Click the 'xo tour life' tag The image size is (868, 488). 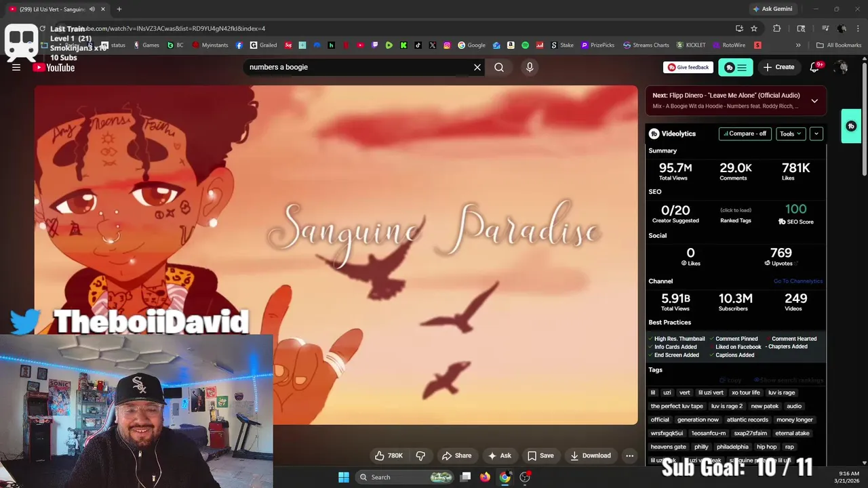click(x=745, y=392)
